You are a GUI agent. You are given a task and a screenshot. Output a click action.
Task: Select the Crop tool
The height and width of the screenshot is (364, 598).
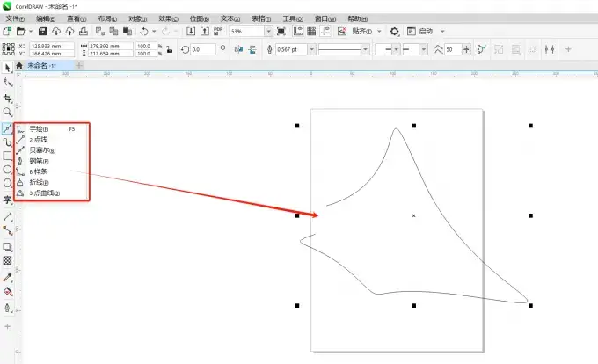[x=7, y=98]
